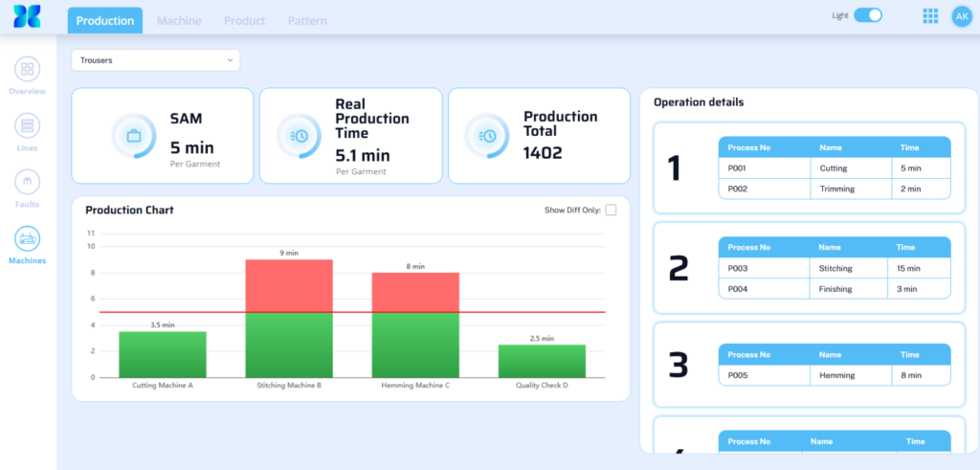Click the SAM briefcase icon
The width and height of the screenshot is (980, 470).
(133, 136)
